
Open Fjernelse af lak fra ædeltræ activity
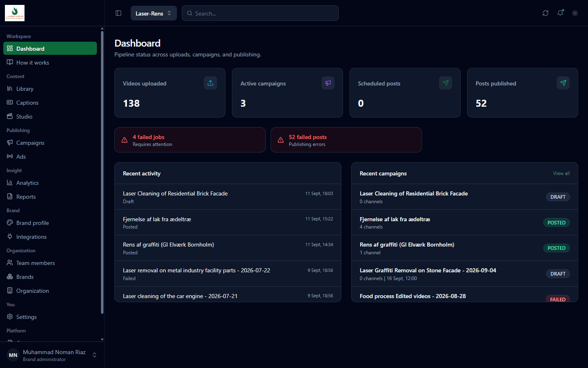point(228,222)
